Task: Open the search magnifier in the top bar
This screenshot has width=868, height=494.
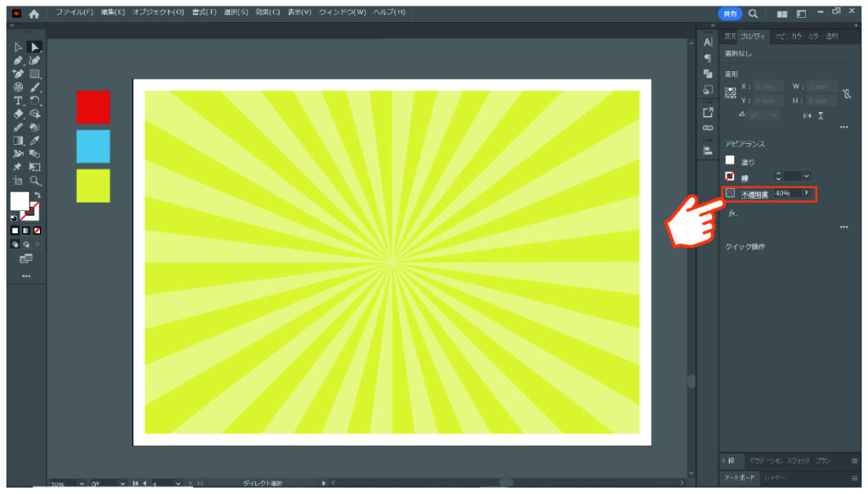Action: (754, 14)
